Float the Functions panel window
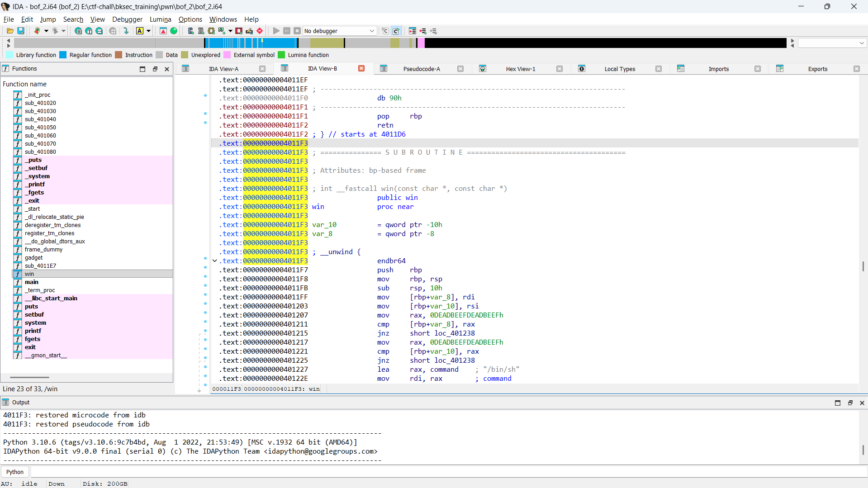The image size is (868, 488). click(155, 69)
